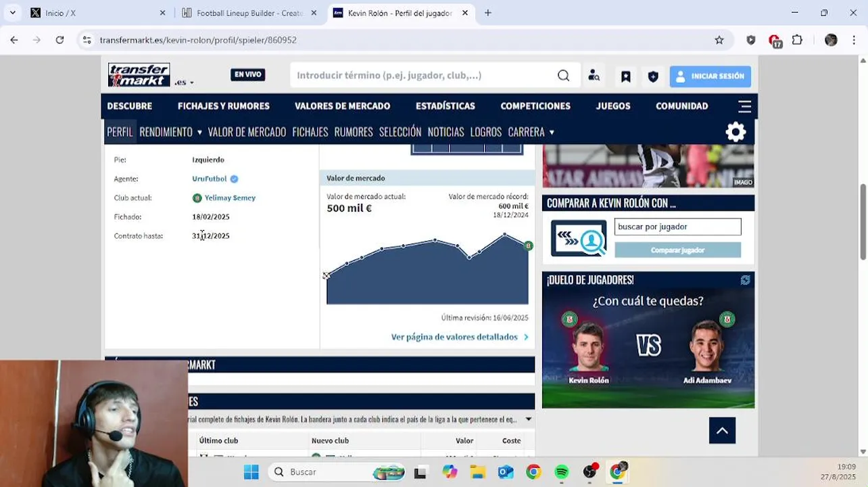Select the Noticias tab

coord(445,132)
